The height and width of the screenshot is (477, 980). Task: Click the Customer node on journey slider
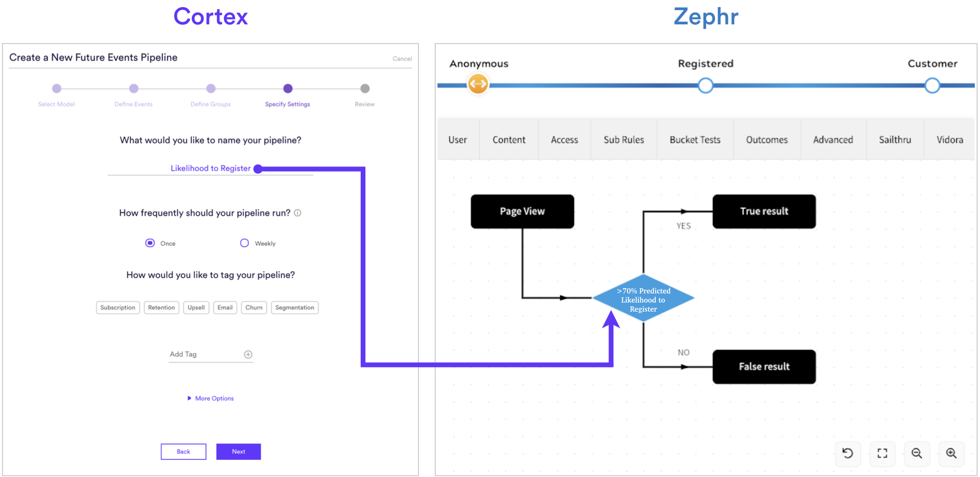(x=932, y=86)
